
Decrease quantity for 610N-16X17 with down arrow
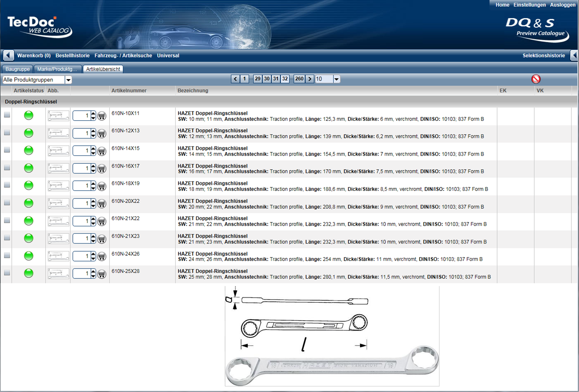pyautogui.click(x=93, y=171)
